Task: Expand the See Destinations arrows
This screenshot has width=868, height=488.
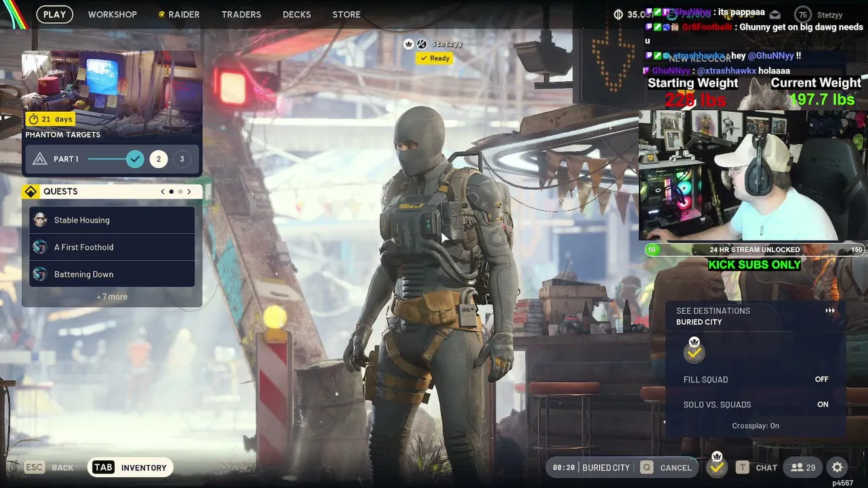Action: 830,310
